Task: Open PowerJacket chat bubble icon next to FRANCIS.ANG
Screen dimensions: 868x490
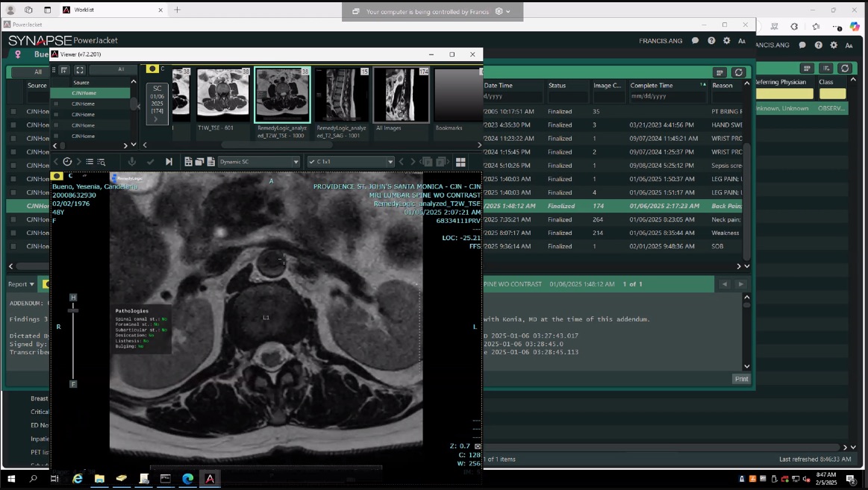Action: 696,40
